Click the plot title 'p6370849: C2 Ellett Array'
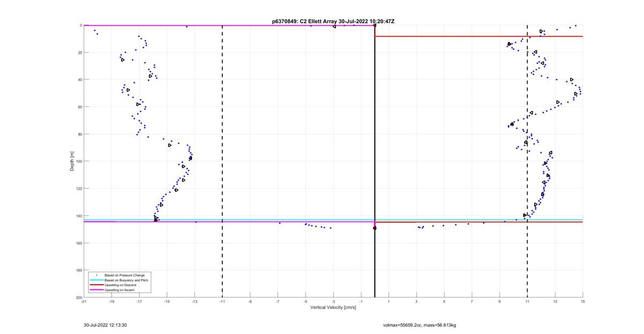The height and width of the screenshot is (334, 644). (305, 21)
